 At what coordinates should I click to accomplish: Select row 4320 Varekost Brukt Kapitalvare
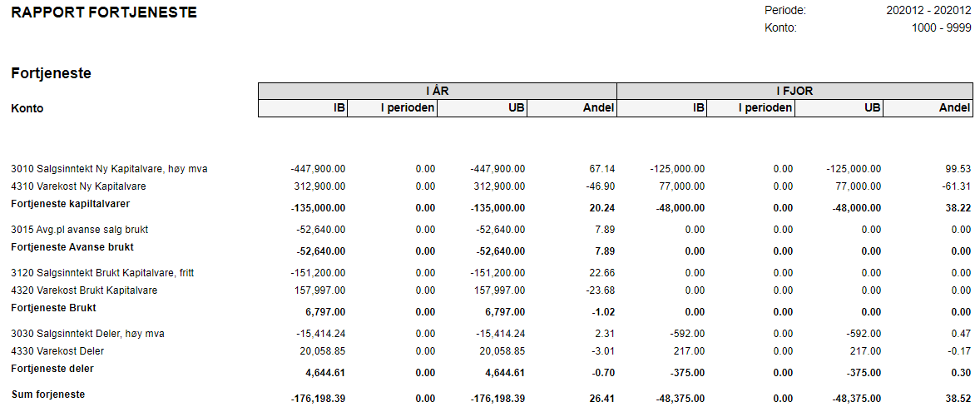492,290
